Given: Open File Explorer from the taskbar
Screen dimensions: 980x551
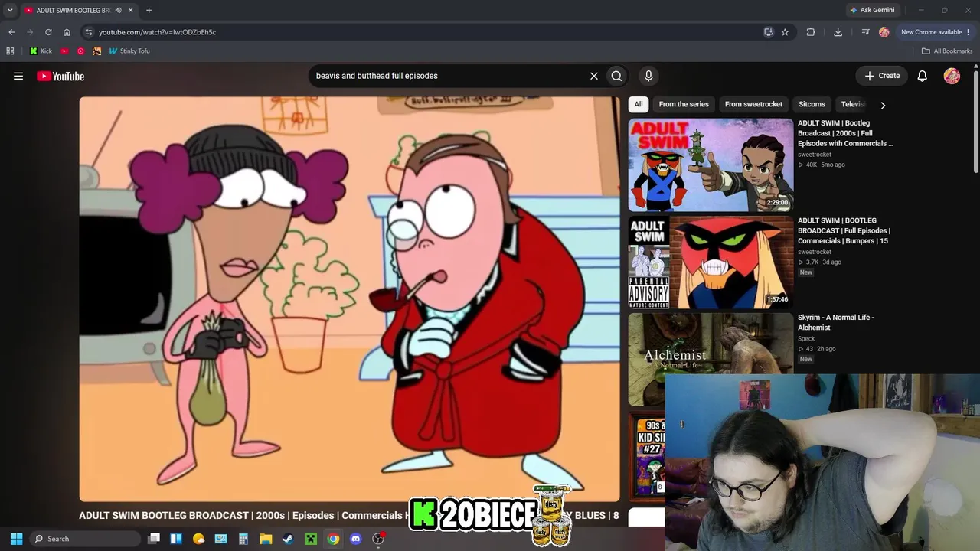Looking at the screenshot, I should 266,539.
